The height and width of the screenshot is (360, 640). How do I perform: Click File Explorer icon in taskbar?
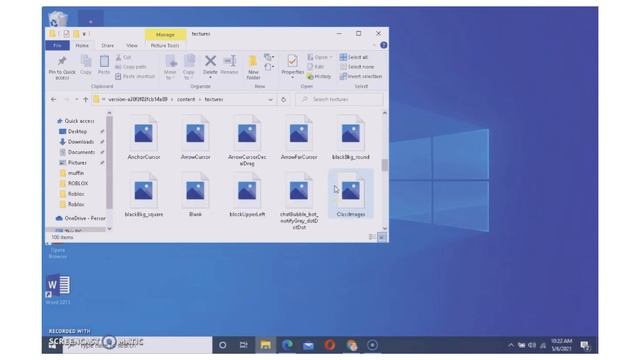pyautogui.click(x=266, y=345)
